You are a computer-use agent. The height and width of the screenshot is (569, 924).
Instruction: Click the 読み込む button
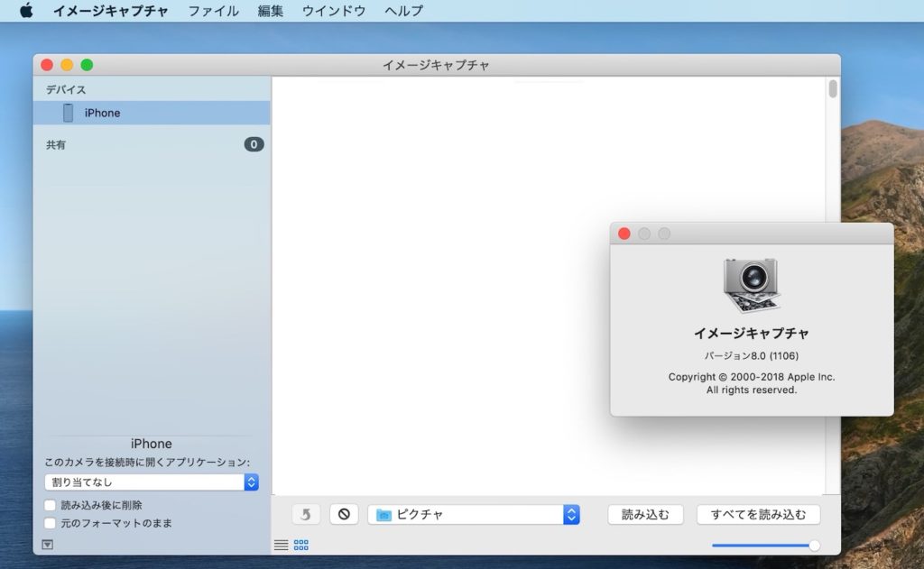(645, 514)
